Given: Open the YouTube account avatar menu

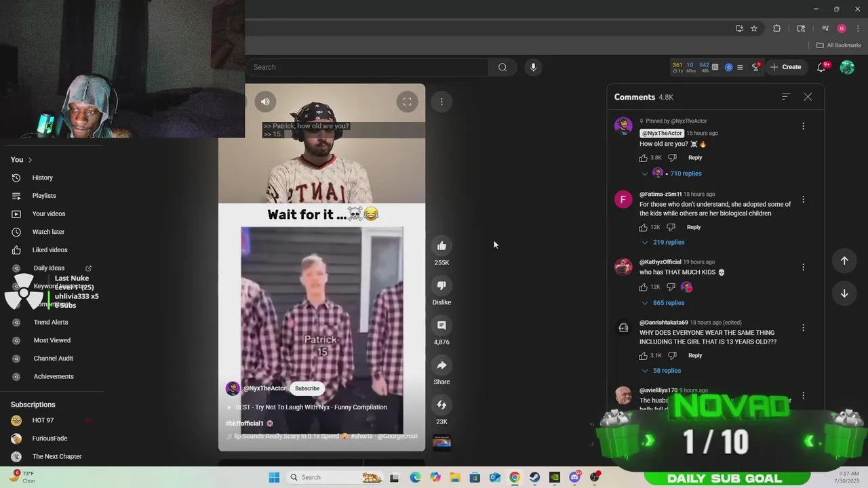Looking at the screenshot, I should [x=847, y=67].
